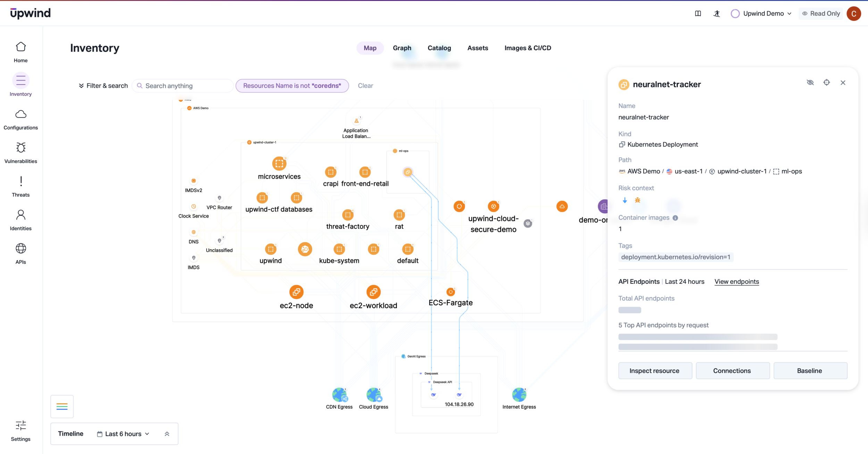Select the Internet Egress globe node
Viewport: 868px width, 454px height.
[519, 395]
